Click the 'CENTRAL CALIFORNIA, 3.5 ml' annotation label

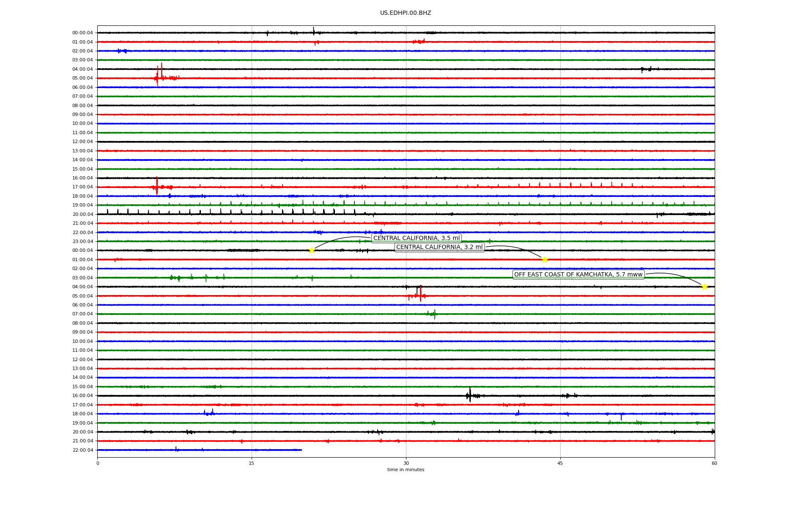coord(416,238)
